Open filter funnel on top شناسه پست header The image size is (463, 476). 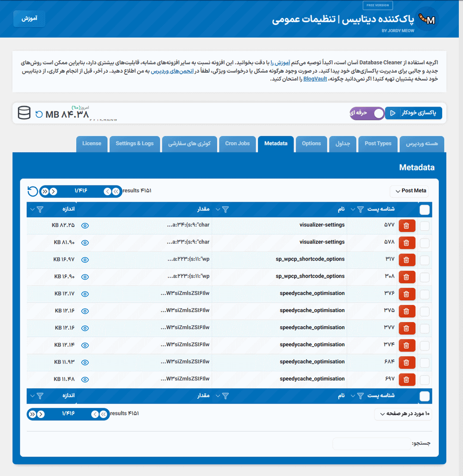click(361, 210)
